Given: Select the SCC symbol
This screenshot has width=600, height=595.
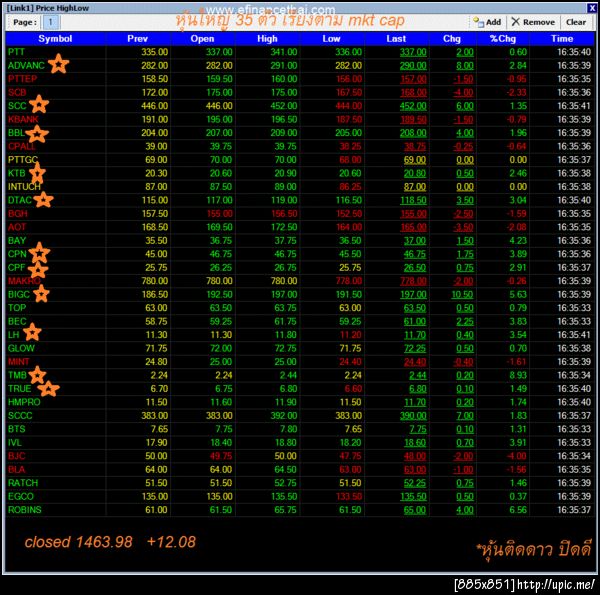Looking at the screenshot, I should pyautogui.click(x=17, y=106).
